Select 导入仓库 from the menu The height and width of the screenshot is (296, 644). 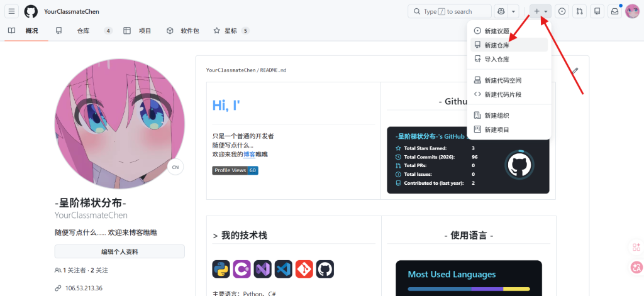pos(509,59)
